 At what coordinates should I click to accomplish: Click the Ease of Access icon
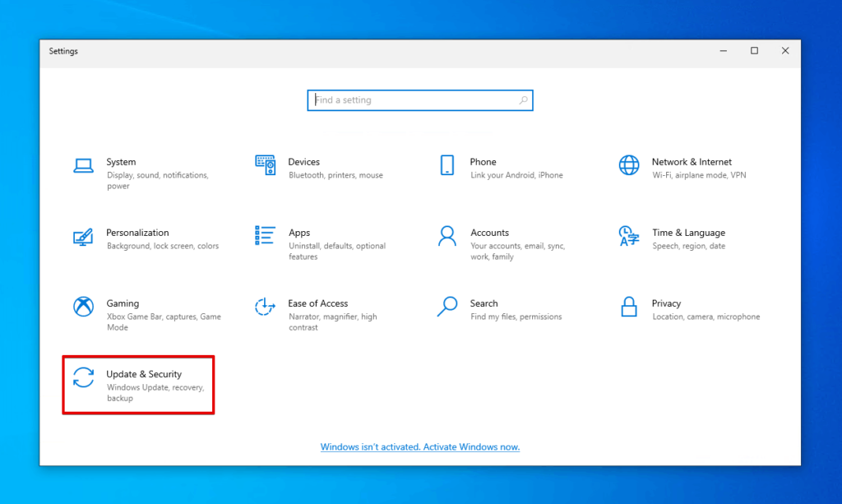coord(265,307)
